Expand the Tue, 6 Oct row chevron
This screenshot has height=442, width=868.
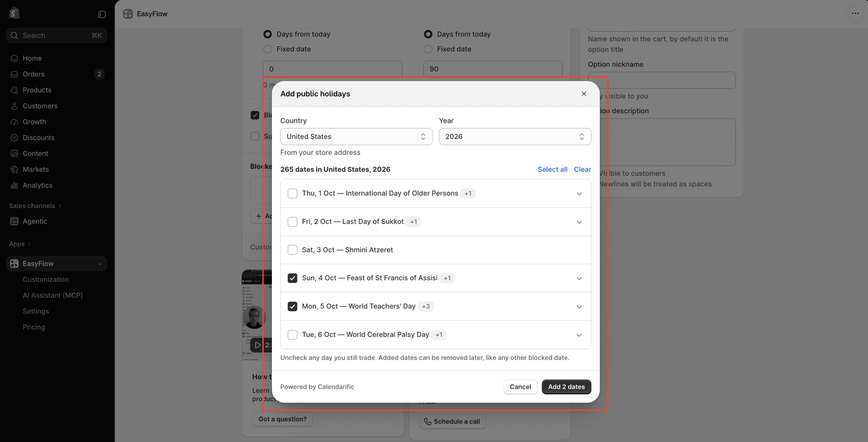point(579,335)
